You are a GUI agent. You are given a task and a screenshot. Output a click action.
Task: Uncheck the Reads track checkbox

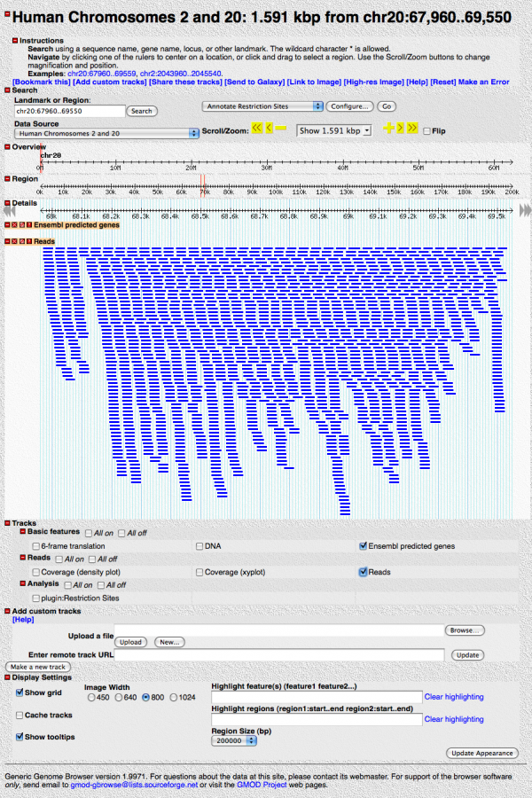pyautogui.click(x=363, y=572)
